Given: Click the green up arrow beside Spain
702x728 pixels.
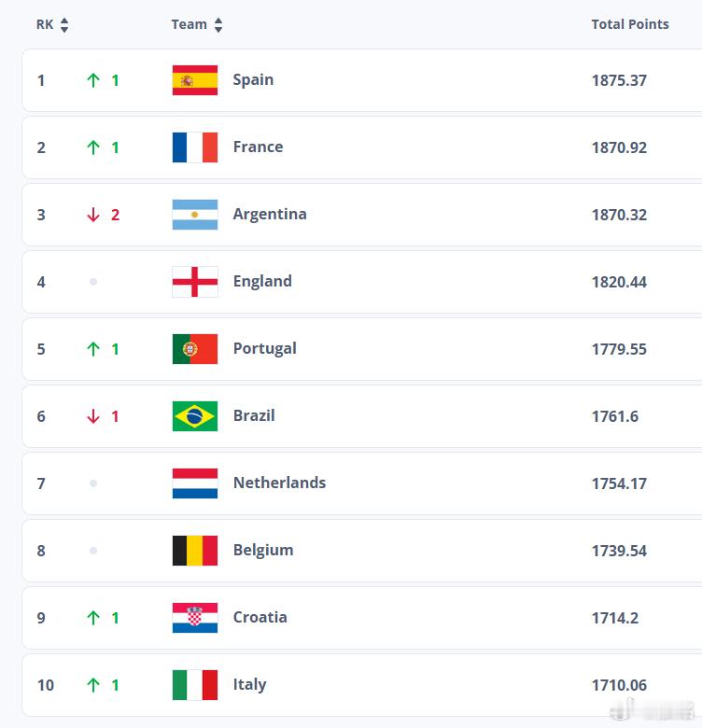Looking at the screenshot, I should 92,80.
